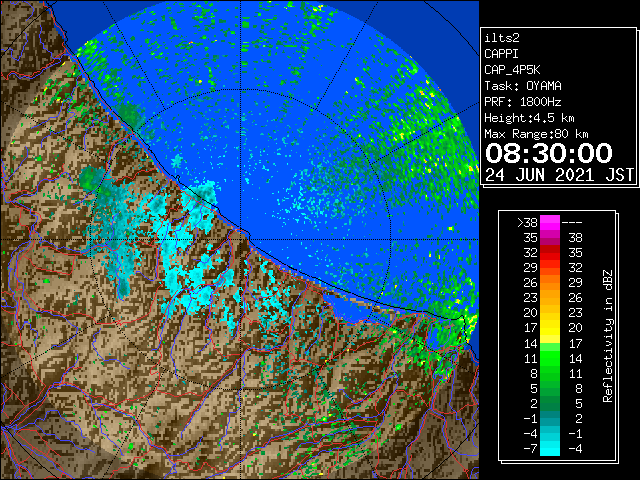
Task: Click the 'Max Range:80 km' line
Action: [536, 134]
